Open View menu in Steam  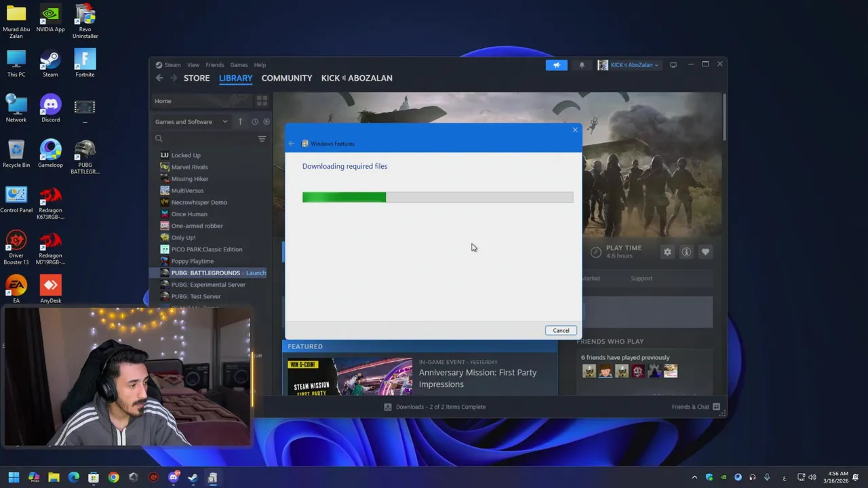(193, 65)
